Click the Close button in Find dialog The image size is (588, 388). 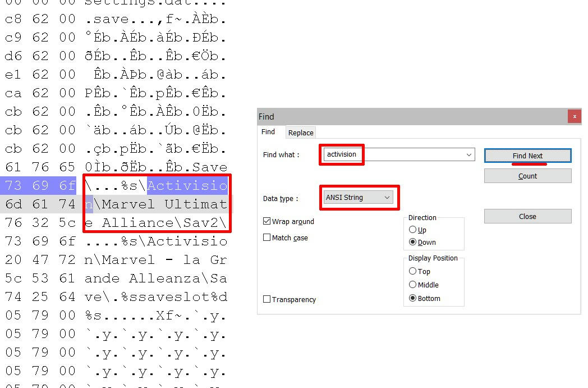point(527,217)
